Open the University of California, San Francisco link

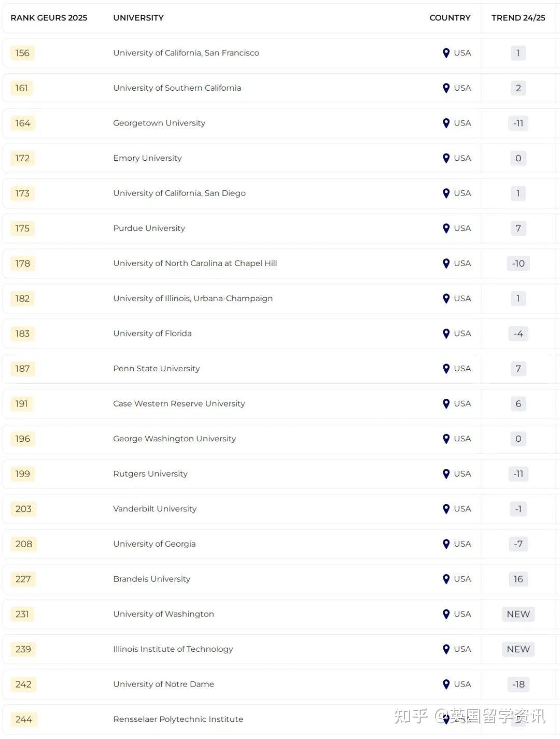click(186, 53)
